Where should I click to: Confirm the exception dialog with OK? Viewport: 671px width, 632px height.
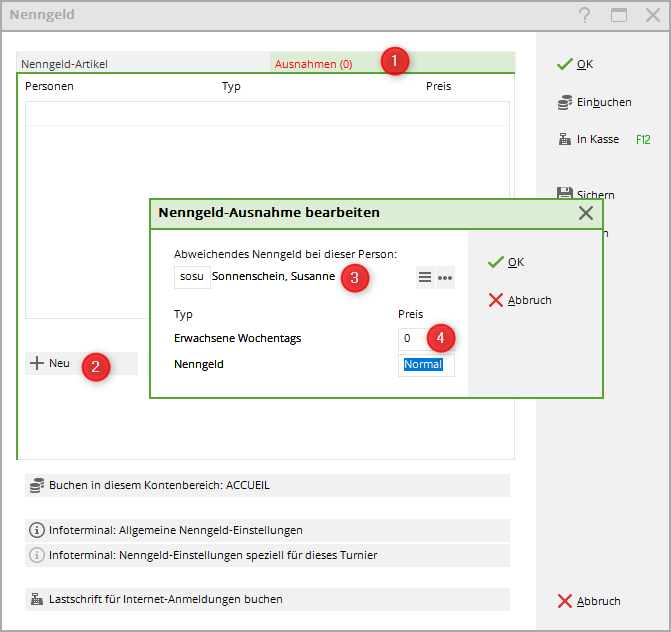pos(506,262)
